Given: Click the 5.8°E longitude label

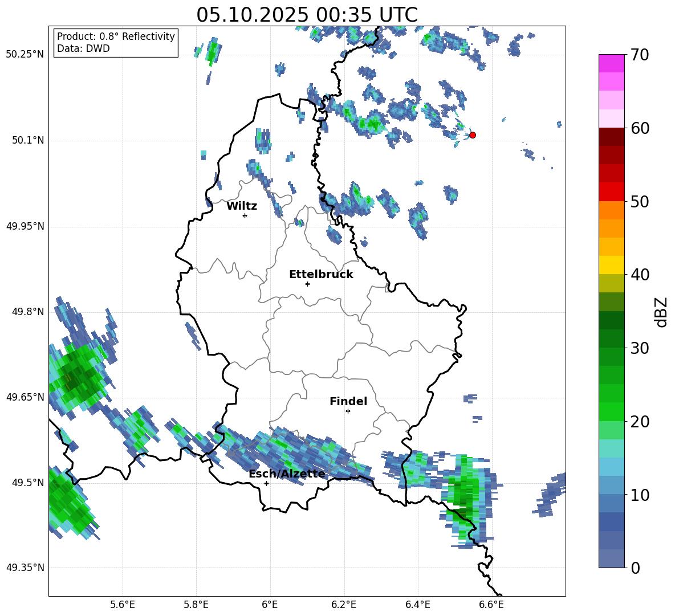Looking at the screenshot, I should 196,605.
